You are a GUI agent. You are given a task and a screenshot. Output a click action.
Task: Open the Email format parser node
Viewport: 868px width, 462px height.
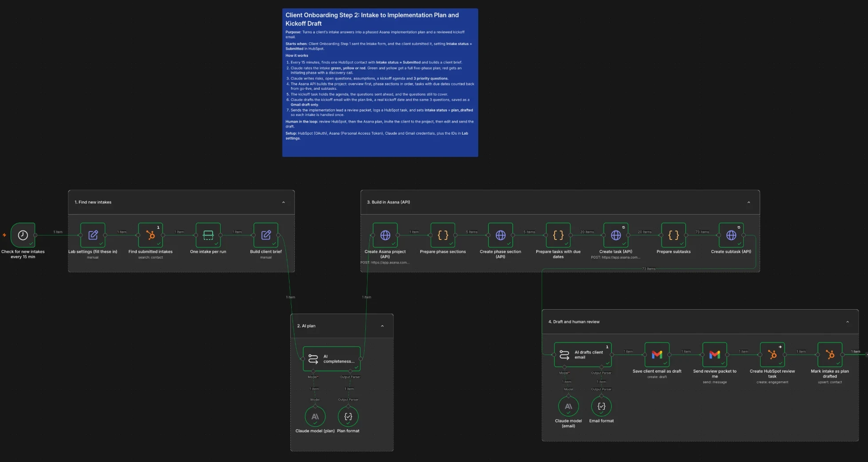[x=602, y=406]
